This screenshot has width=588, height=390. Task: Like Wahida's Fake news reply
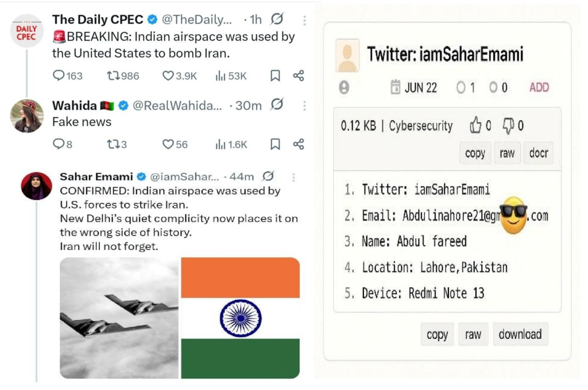[168, 144]
